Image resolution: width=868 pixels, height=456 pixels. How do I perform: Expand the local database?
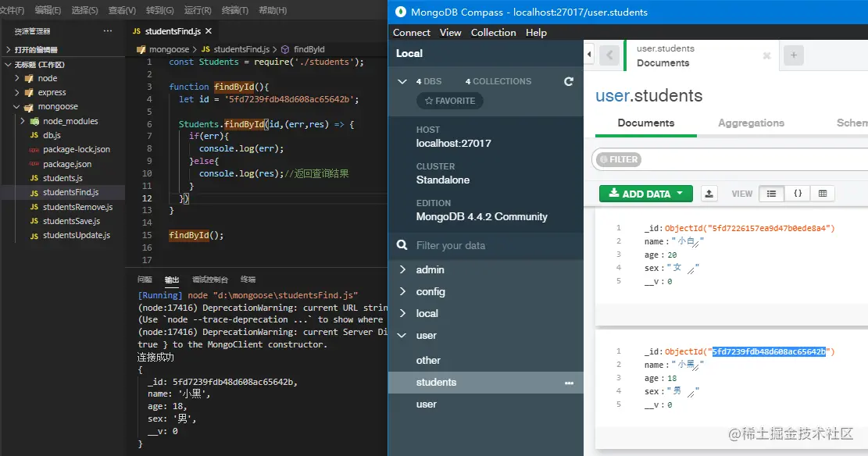coord(402,313)
